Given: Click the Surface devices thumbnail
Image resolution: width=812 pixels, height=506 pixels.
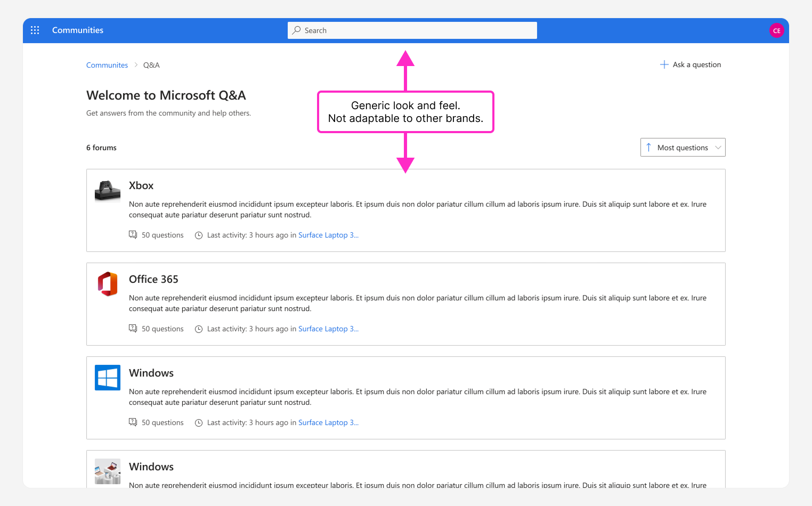Looking at the screenshot, I should coord(108,472).
